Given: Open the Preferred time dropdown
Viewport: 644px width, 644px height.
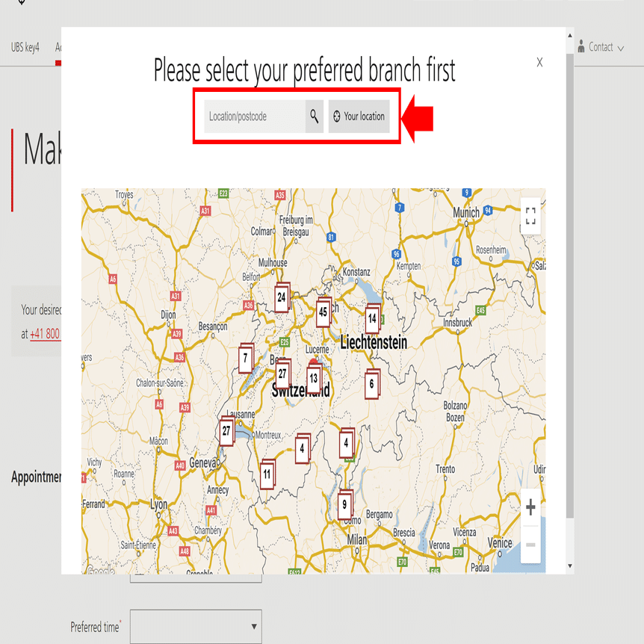Looking at the screenshot, I should coord(196,626).
